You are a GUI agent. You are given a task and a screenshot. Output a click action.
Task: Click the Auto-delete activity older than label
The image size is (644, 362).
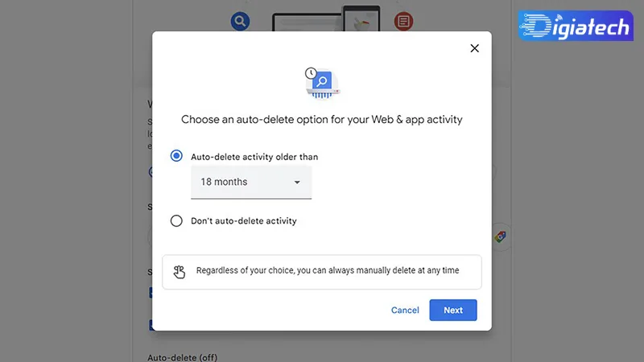[x=254, y=157]
